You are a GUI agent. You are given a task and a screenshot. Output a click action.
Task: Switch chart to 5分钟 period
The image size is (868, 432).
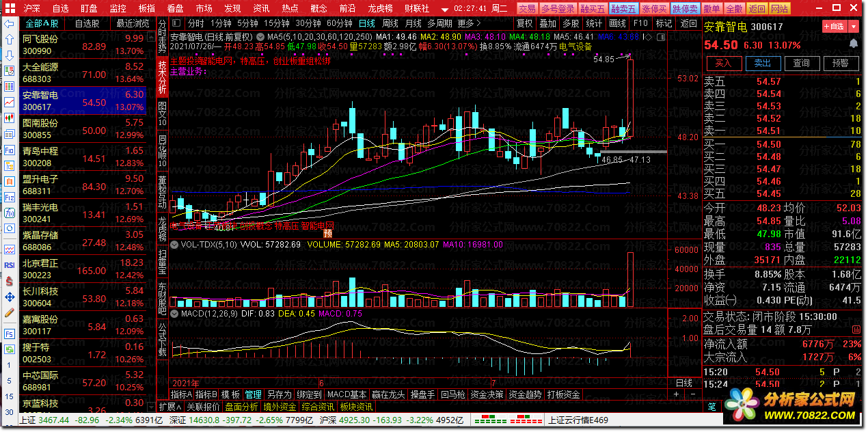coord(249,23)
